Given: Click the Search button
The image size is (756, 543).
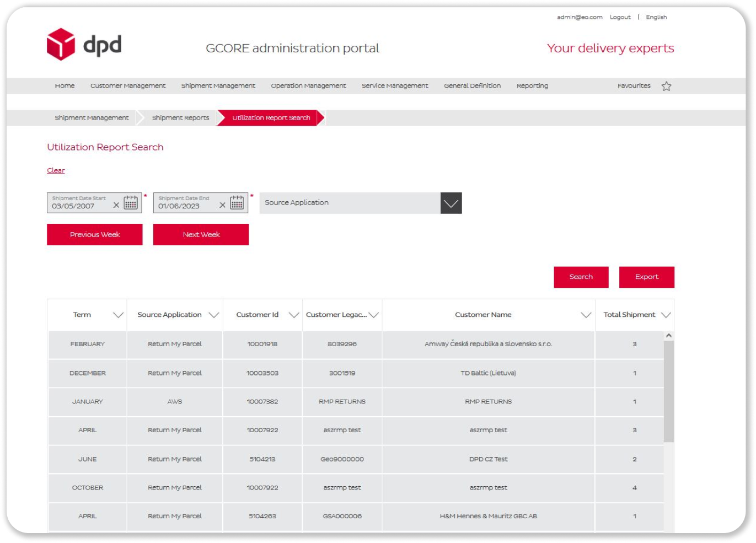Looking at the screenshot, I should tap(581, 277).
